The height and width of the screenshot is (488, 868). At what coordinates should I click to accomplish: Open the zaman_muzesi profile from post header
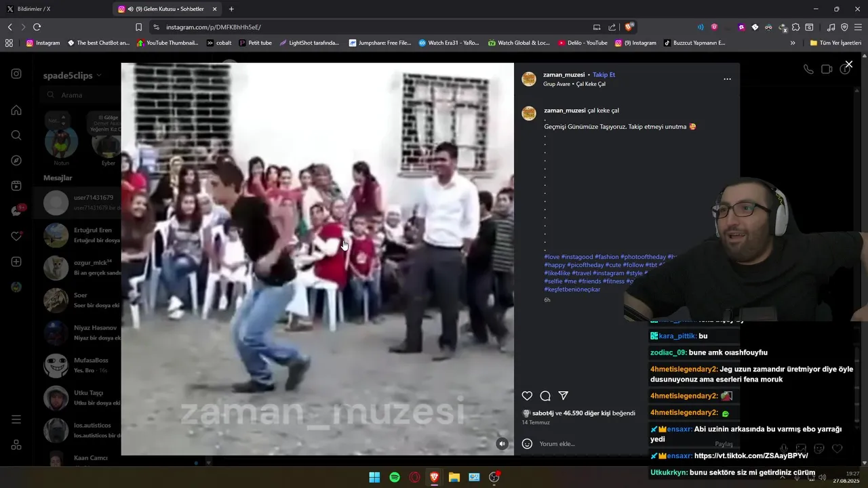click(564, 75)
